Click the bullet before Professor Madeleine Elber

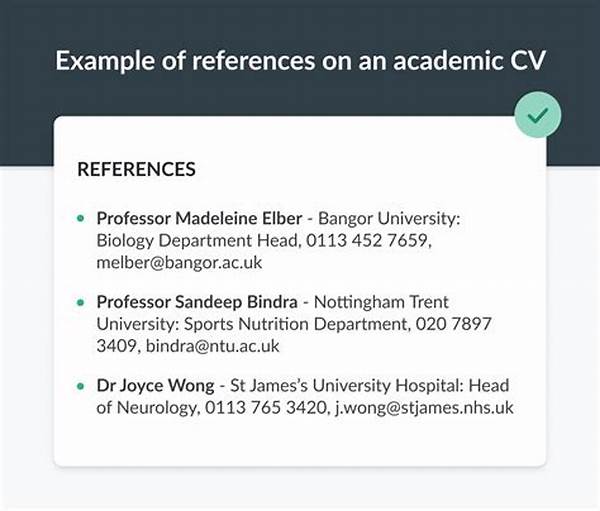(x=80, y=219)
